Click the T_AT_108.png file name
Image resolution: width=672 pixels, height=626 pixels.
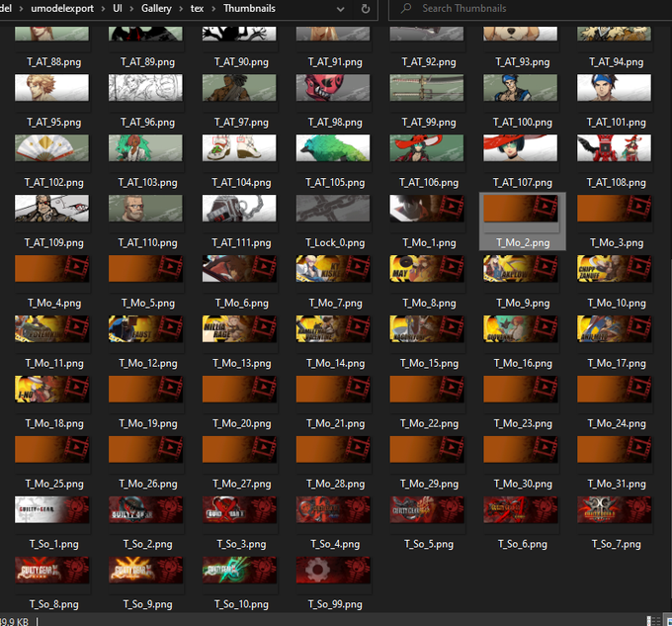click(617, 183)
